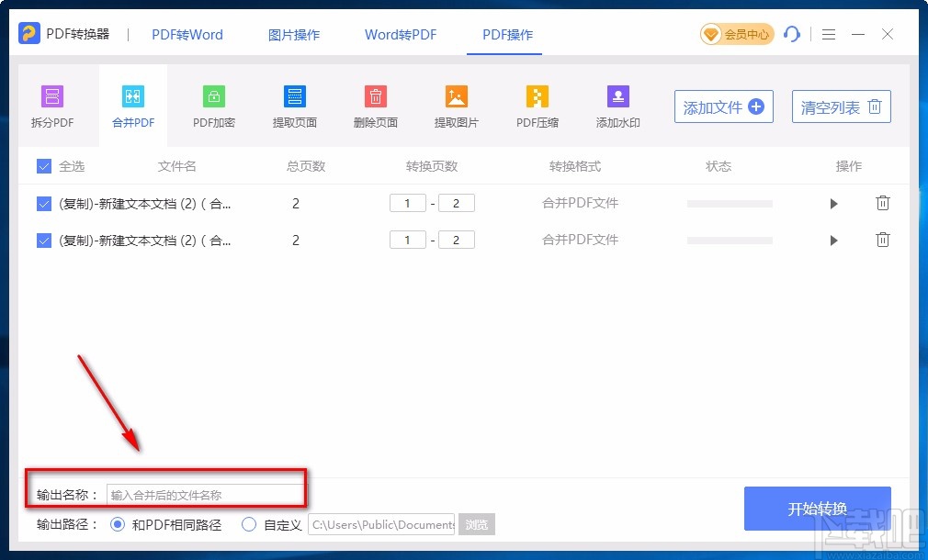Screen dimensions: 928x560
Task: Open the Word转PDF tab
Action: (400, 34)
